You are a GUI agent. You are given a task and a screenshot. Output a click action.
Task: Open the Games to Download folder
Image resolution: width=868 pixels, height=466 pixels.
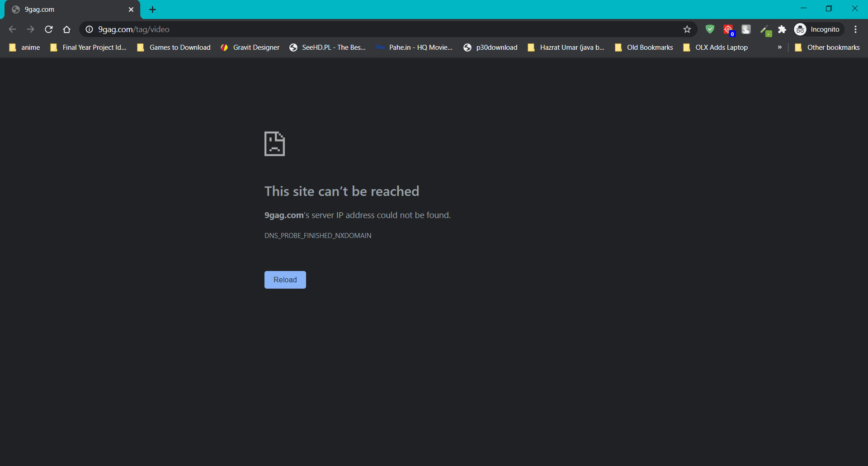174,48
